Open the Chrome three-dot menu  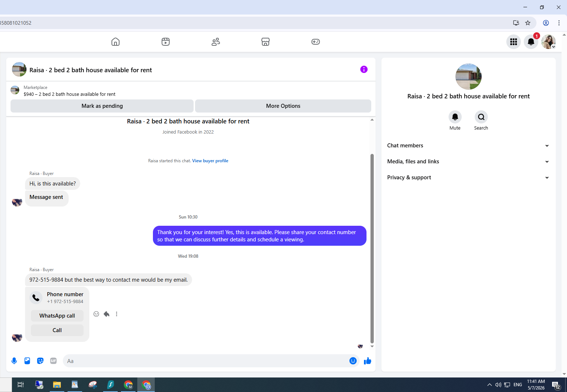pyautogui.click(x=559, y=23)
